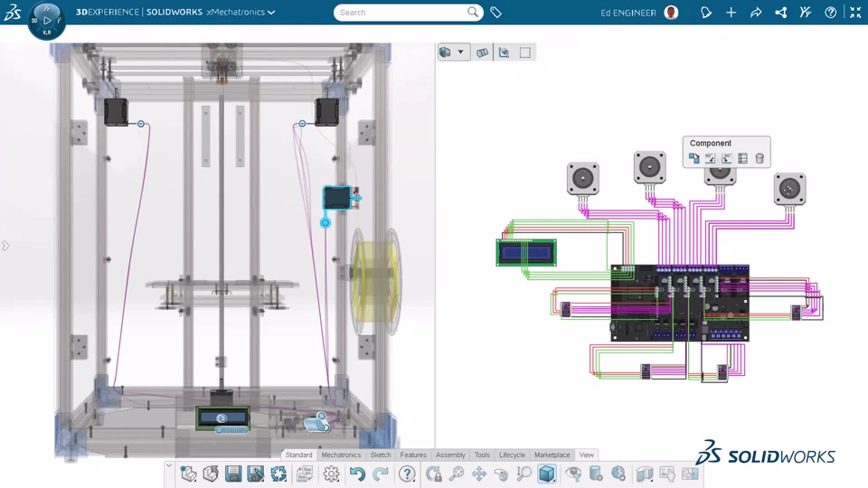The width and height of the screenshot is (868, 488).
Task: Switch to the Sketch tab
Action: [381, 455]
